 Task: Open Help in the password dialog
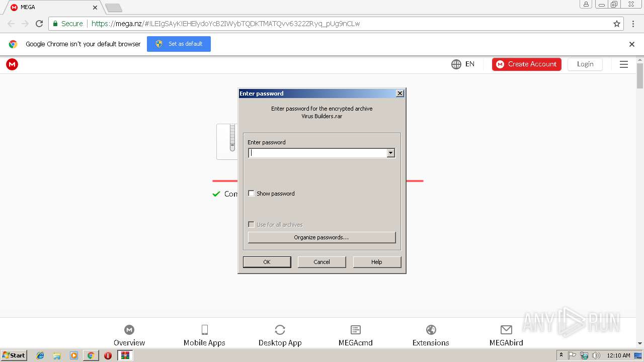(x=377, y=262)
